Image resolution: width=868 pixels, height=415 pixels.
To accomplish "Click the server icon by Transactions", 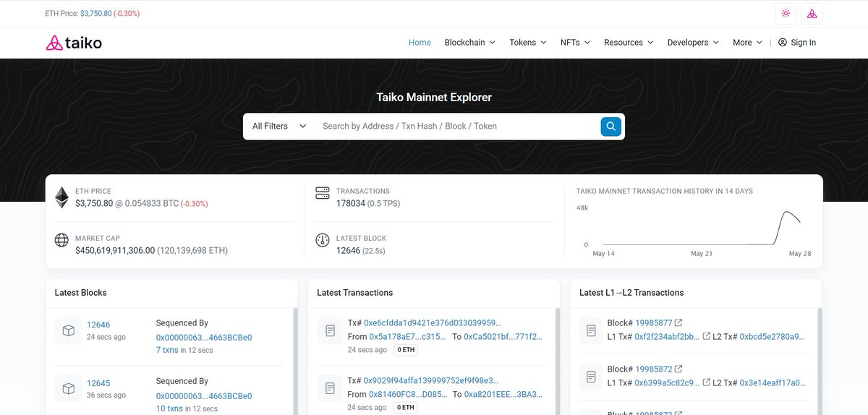I will tap(323, 193).
